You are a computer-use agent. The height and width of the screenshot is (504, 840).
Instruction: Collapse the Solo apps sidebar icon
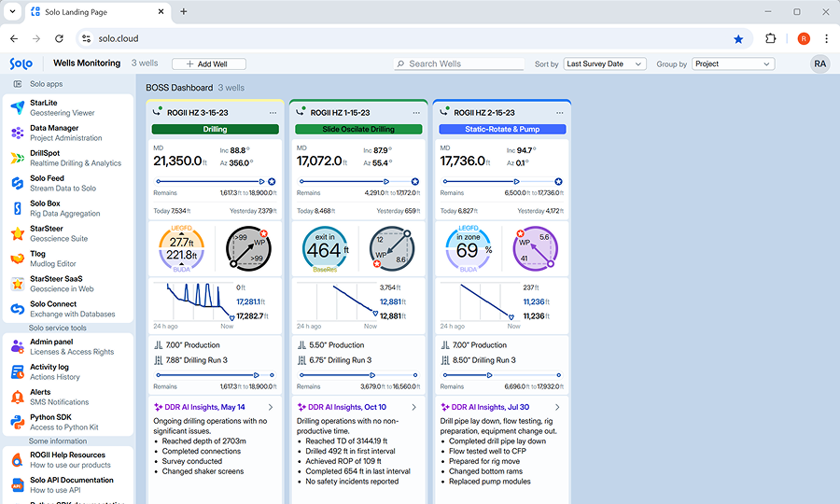point(18,84)
